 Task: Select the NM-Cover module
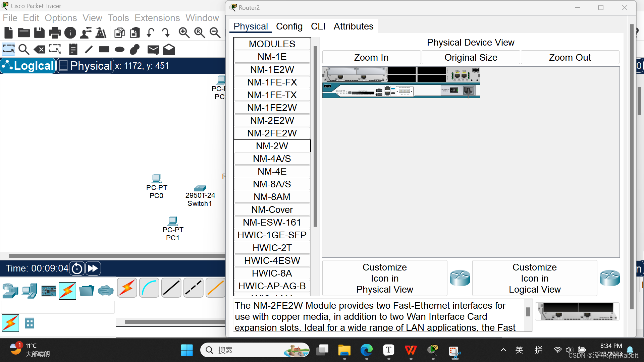[x=272, y=209]
